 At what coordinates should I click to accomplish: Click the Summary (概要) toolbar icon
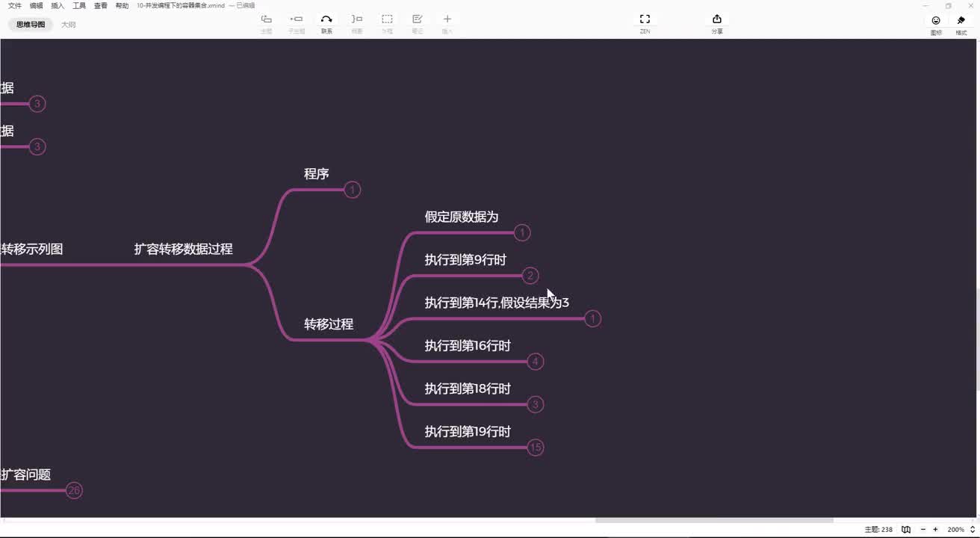pos(357,19)
